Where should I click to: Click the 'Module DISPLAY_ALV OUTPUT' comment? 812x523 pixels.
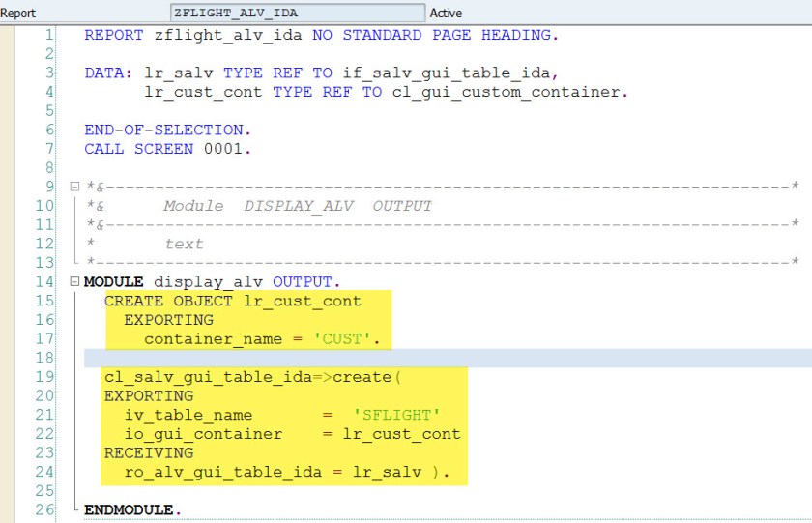click(298, 206)
